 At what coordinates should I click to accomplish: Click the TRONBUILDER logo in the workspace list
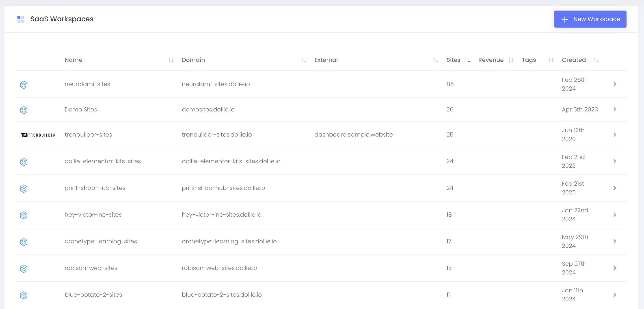click(38, 135)
